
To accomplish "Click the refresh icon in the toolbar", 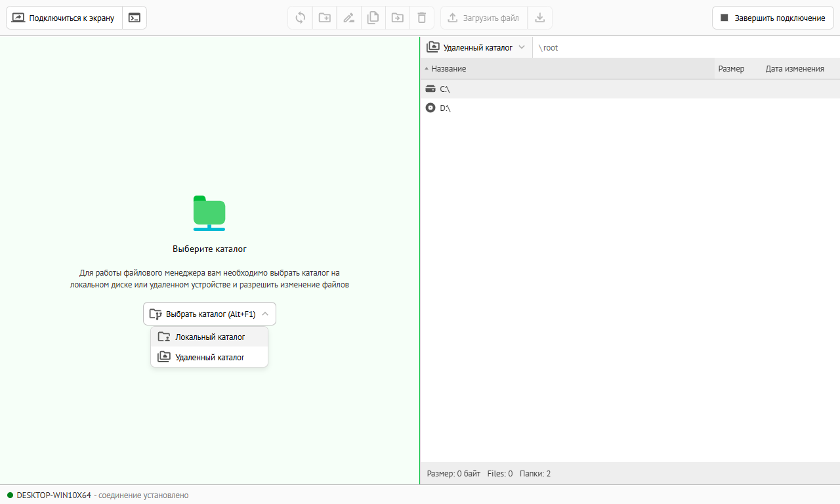I will (301, 18).
